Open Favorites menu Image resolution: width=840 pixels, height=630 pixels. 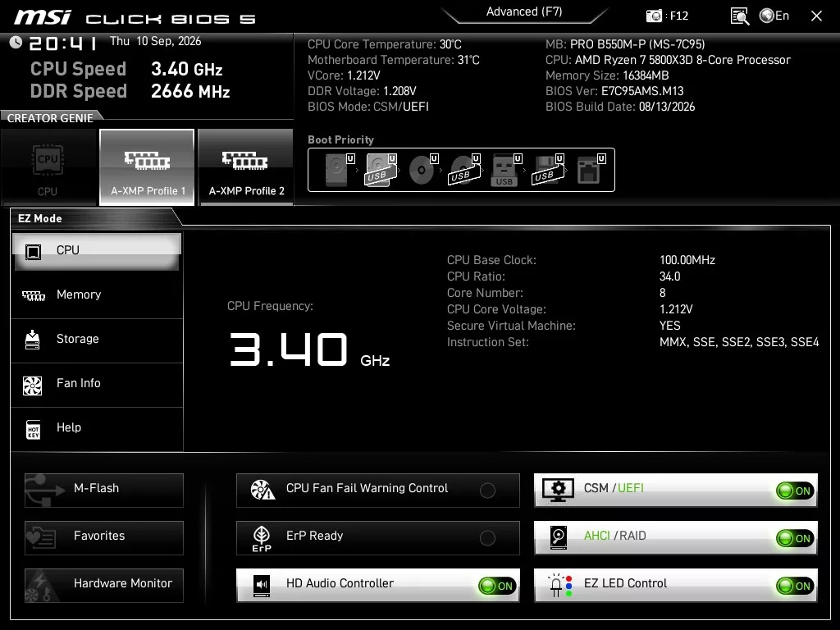(x=104, y=538)
